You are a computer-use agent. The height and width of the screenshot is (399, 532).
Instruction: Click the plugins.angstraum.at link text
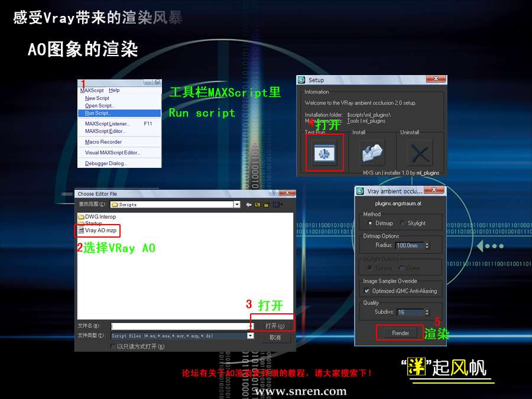pyautogui.click(x=398, y=203)
